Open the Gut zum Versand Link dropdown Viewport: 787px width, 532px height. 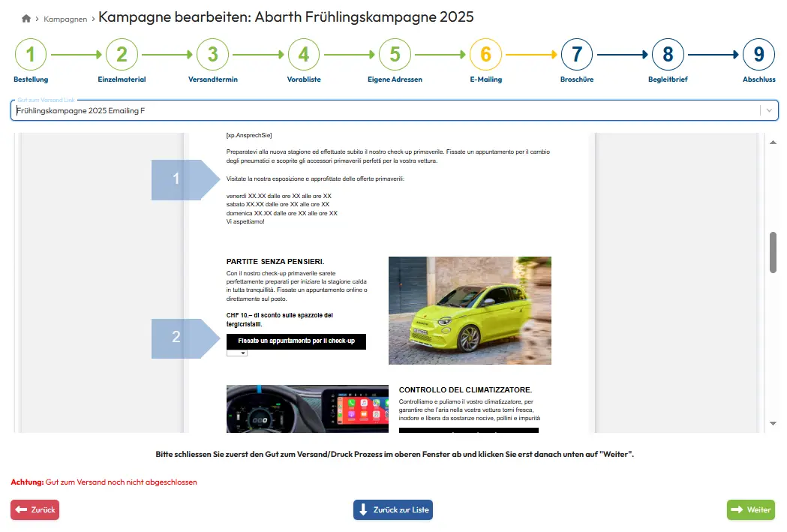pyautogui.click(x=395, y=110)
